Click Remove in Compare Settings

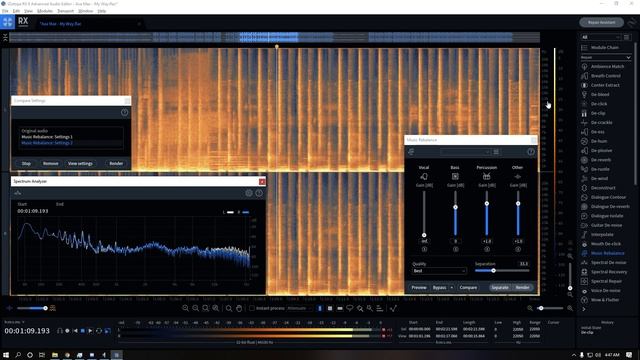coord(51,164)
